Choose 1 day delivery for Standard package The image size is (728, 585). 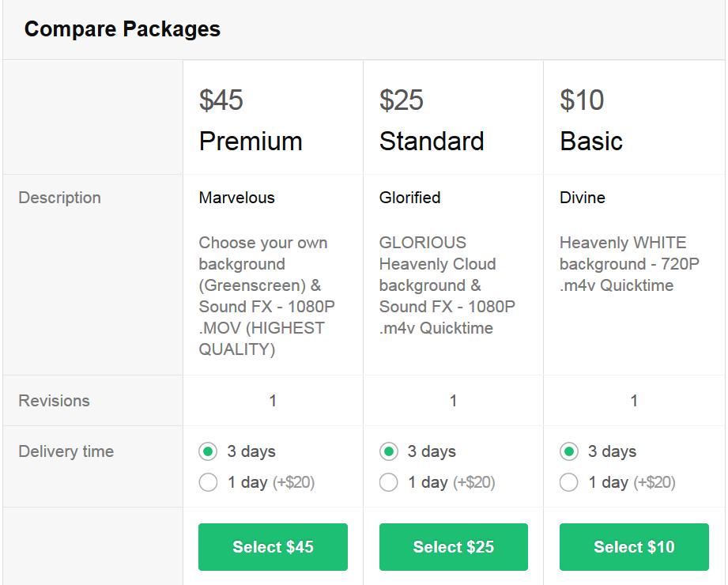coord(388,482)
